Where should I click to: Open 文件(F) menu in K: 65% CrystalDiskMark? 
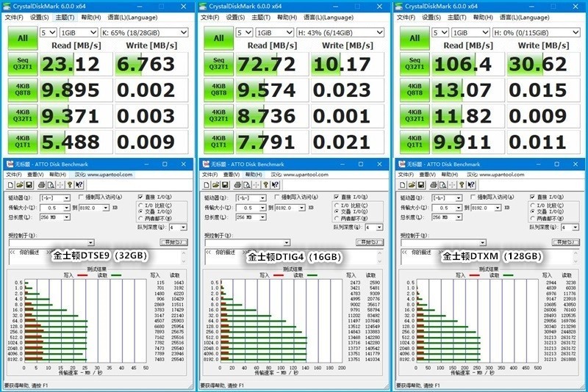pyautogui.click(x=14, y=17)
